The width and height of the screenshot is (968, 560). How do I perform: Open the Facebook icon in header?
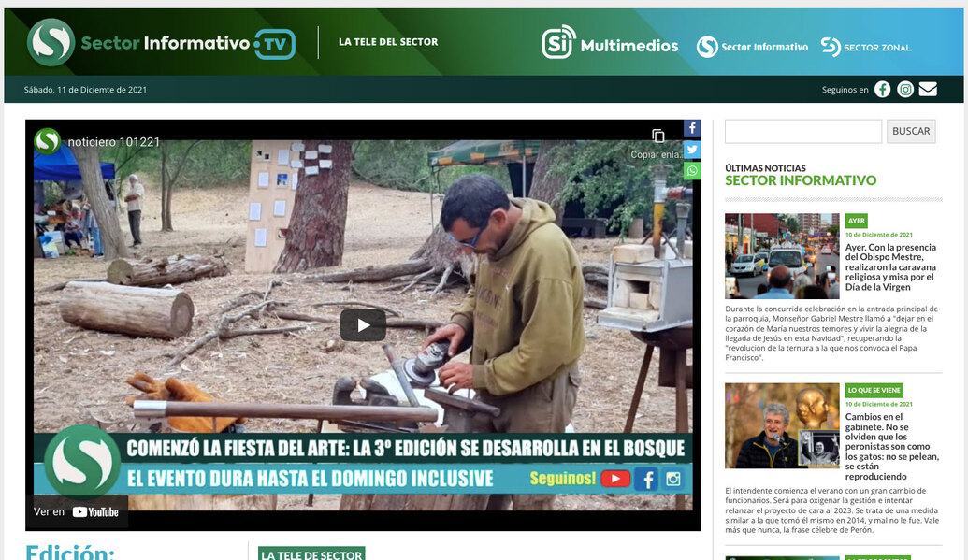(x=882, y=90)
